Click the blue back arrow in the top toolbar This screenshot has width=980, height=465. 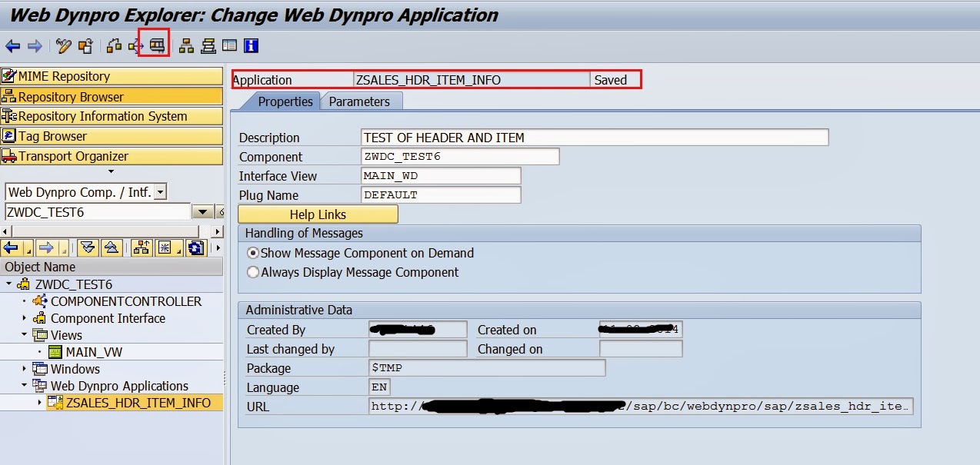(12, 46)
